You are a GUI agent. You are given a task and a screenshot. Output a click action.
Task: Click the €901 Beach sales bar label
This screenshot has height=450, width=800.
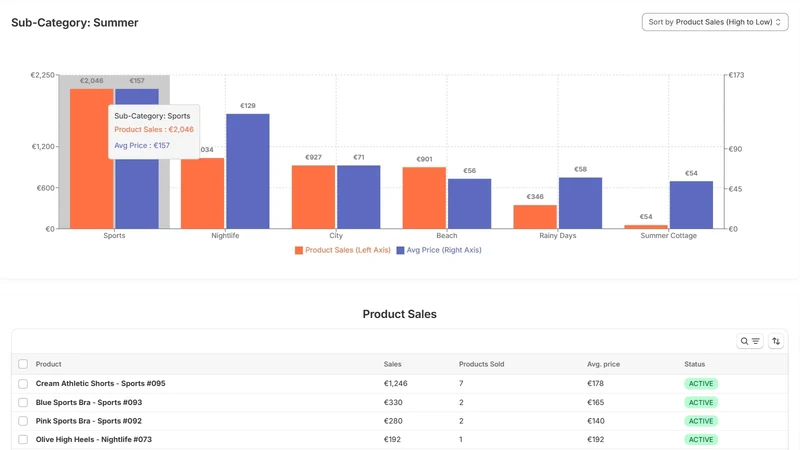tap(424, 159)
